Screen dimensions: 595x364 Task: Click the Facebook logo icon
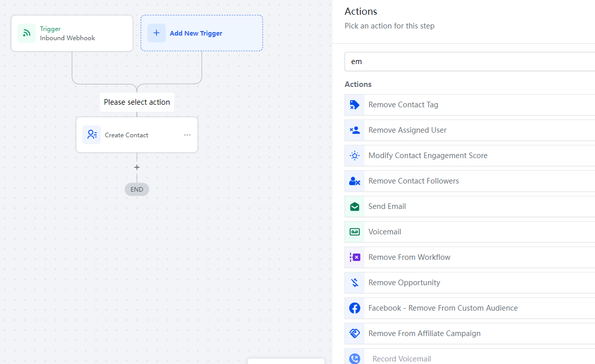pyautogui.click(x=355, y=308)
